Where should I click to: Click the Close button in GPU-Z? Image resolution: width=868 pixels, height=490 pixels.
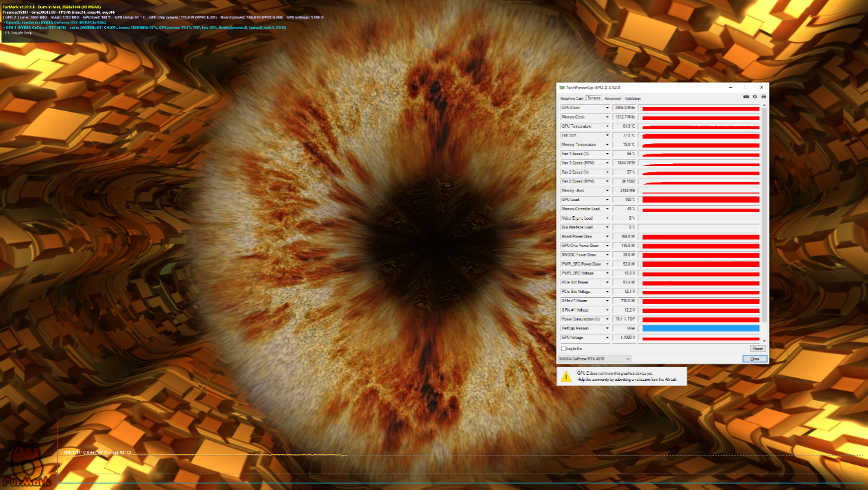point(754,358)
